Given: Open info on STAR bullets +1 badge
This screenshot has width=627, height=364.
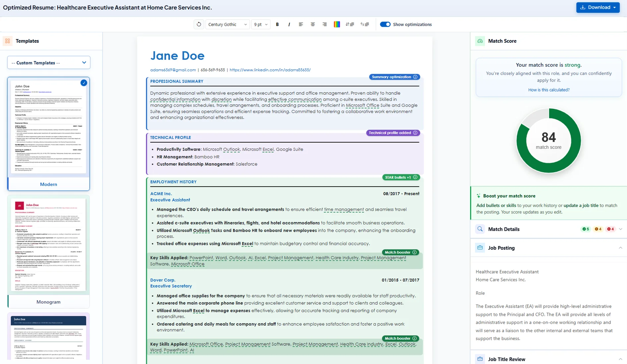Looking at the screenshot, I should [x=415, y=177].
